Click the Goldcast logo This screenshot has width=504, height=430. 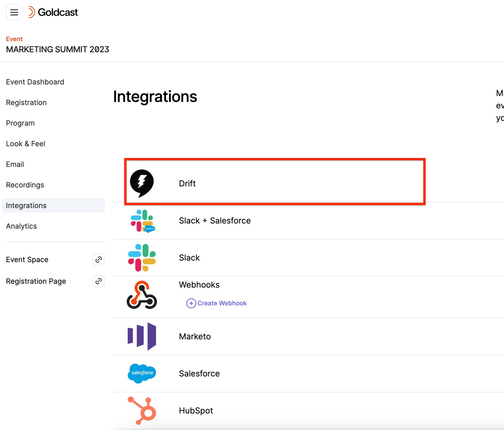(x=53, y=12)
